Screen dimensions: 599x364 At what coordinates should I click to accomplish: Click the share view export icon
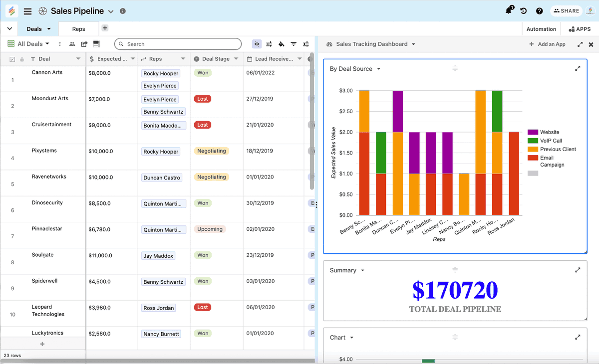[84, 44]
